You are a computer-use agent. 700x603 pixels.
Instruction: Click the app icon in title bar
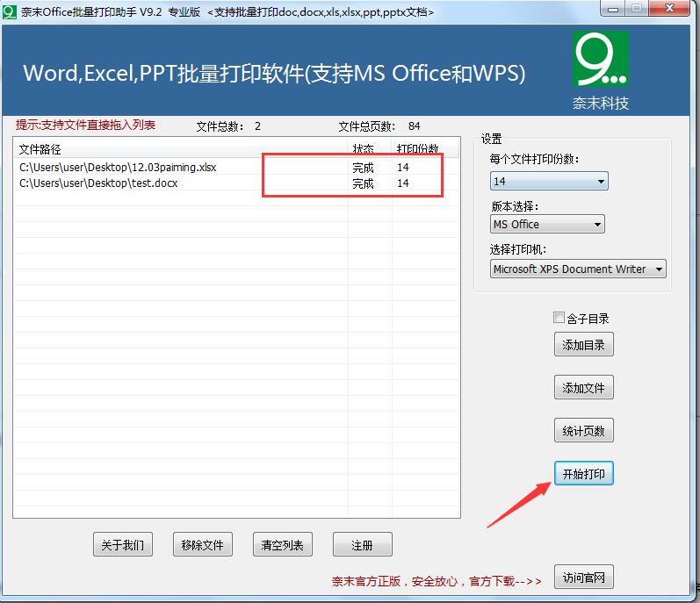[10, 11]
